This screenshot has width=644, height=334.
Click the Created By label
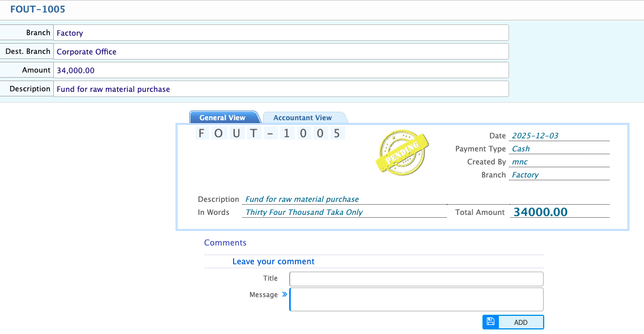(487, 162)
